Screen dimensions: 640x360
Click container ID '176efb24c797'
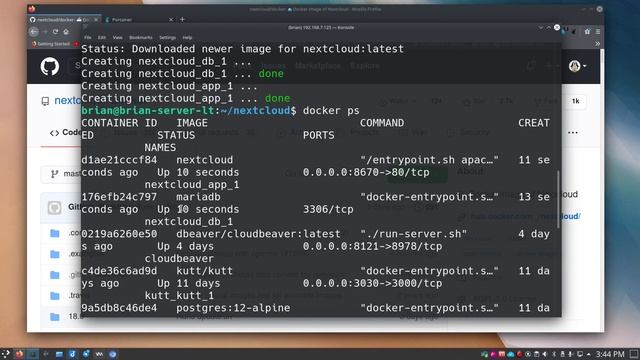(x=119, y=197)
